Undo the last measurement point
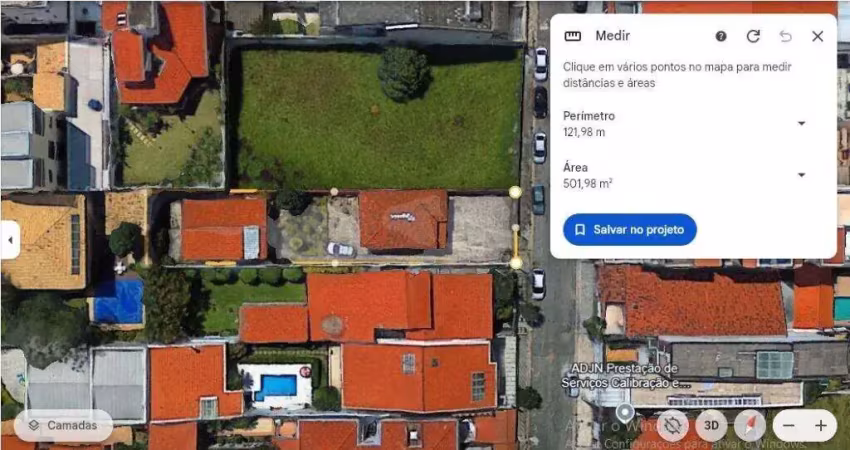 click(785, 36)
